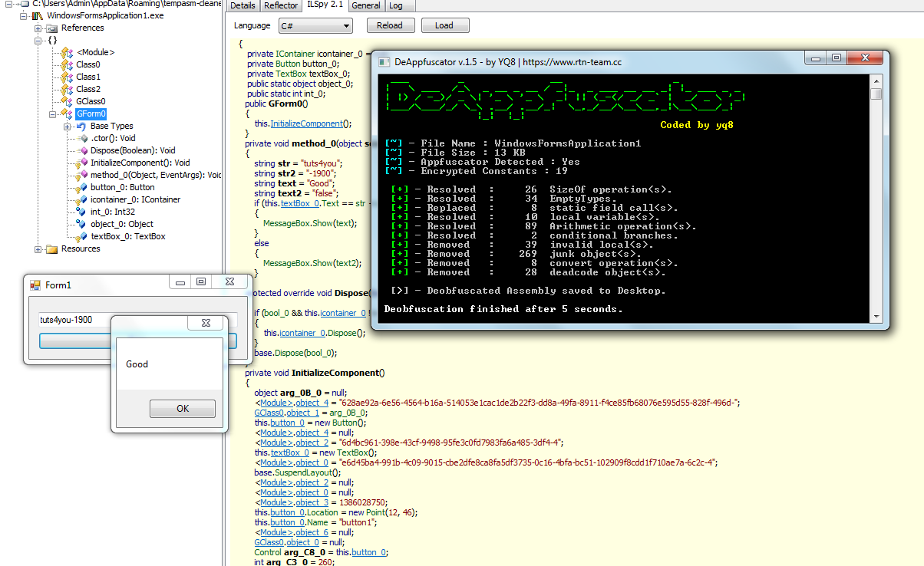This screenshot has height=566, width=924.
Task: Click the References folder icon
Action: click(51, 28)
